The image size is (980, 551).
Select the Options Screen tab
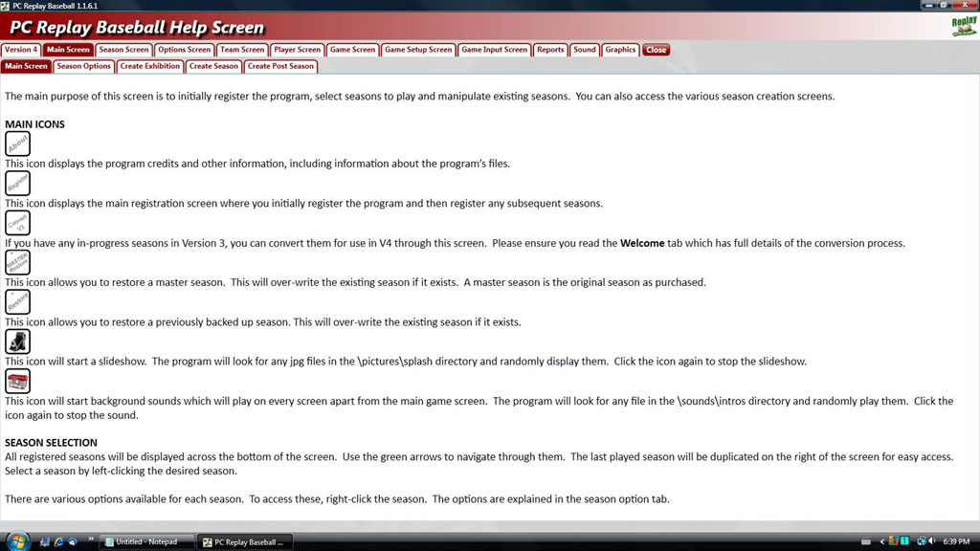click(x=184, y=50)
